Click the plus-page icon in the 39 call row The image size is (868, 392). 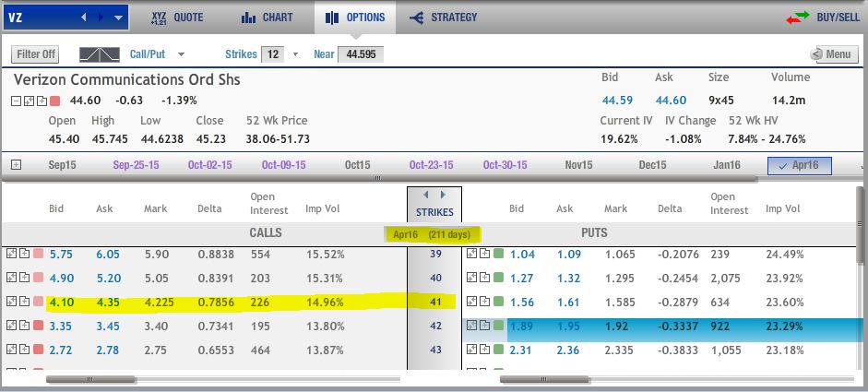point(24,254)
